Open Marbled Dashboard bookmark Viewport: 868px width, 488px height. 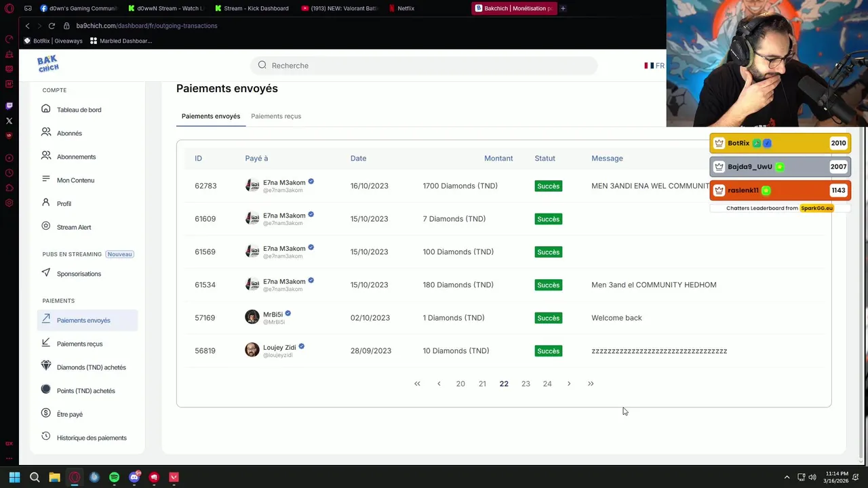121,41
